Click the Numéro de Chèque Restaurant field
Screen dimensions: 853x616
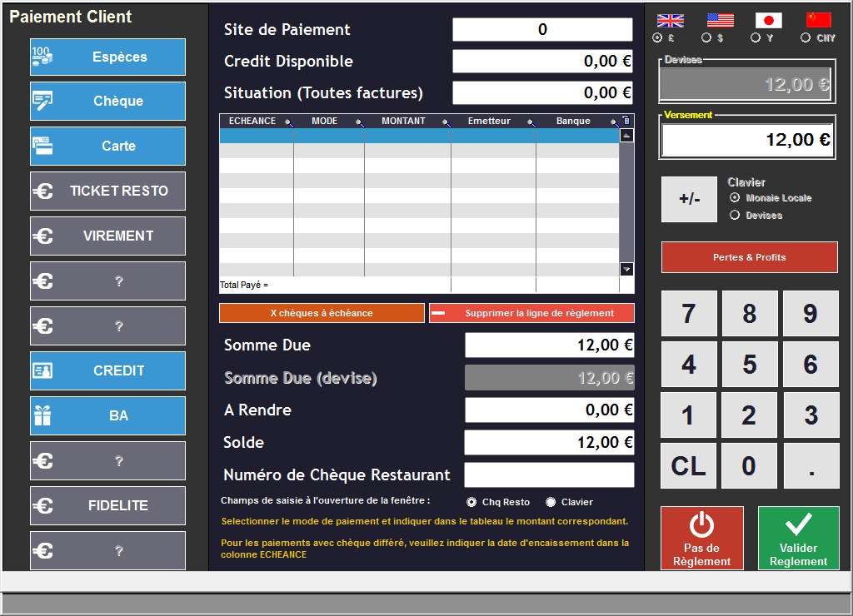pos(549,475)
